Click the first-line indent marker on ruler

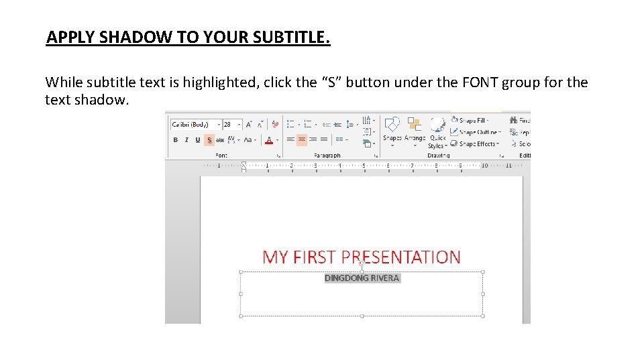click(244, 164)
